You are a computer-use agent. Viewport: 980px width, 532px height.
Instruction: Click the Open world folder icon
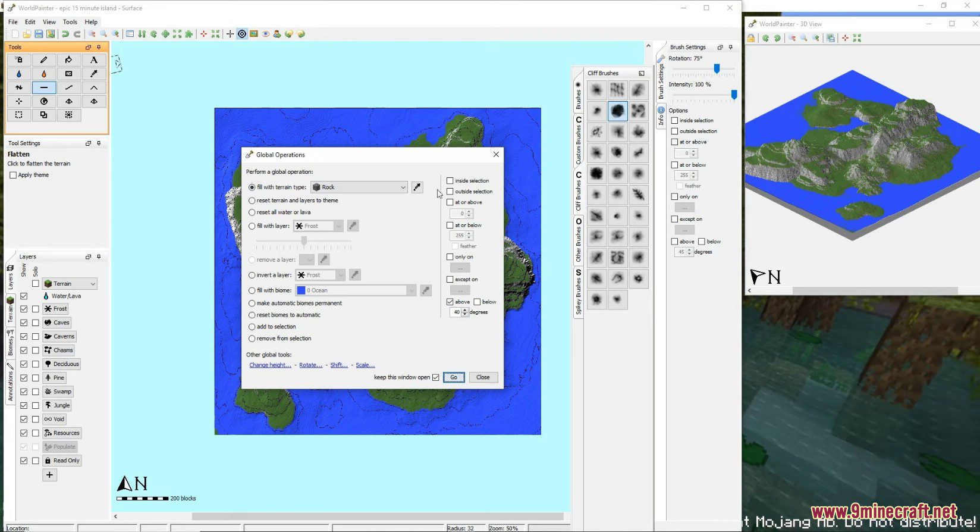[27, 34]
